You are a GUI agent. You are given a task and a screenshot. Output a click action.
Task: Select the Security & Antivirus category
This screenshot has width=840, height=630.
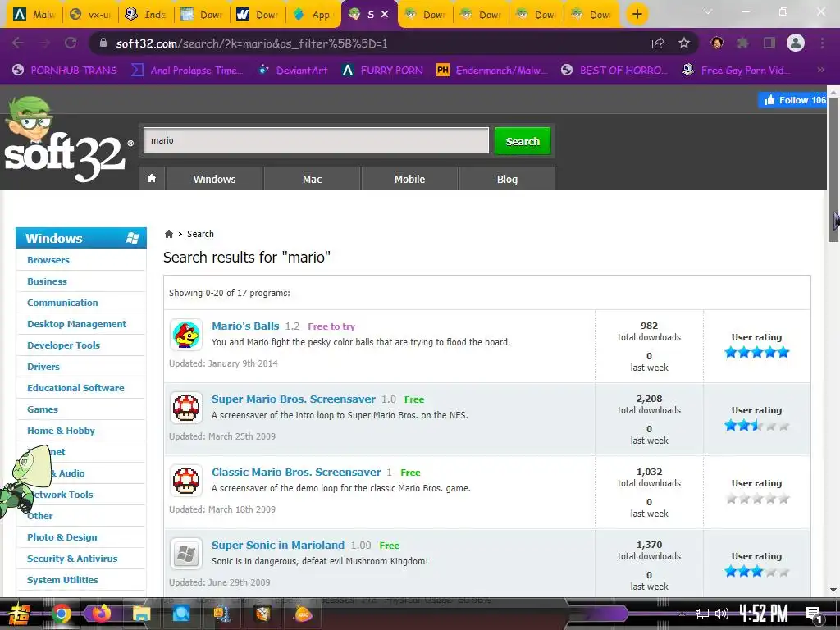(72, 559)
